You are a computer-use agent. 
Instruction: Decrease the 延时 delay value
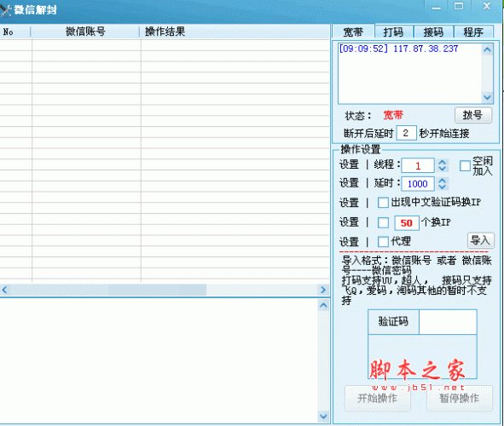pos(443,187)
